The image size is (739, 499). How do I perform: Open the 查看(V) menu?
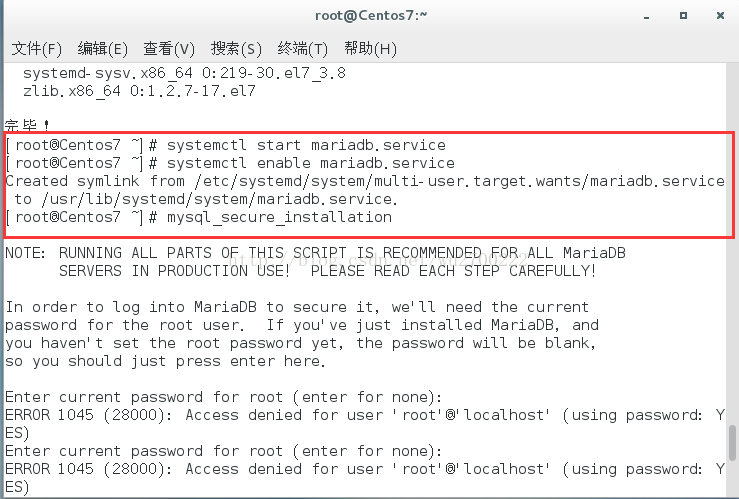pyautogui.click(x=169, y=49)
